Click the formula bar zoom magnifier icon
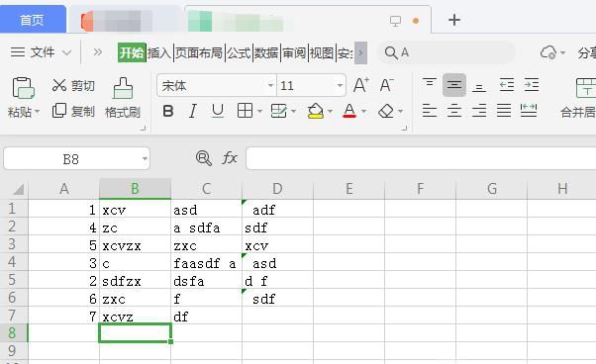596x364 pixels. (x=203, y=158)
